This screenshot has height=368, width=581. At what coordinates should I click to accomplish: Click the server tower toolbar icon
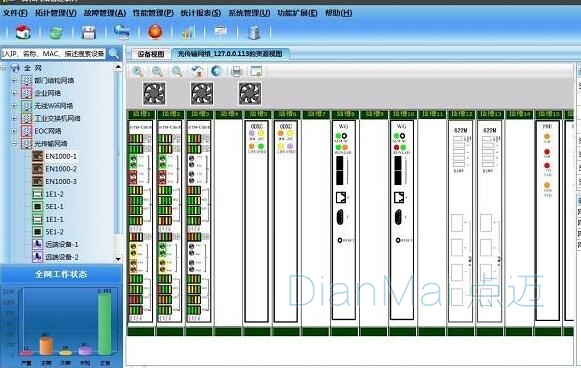(x=254, y=33)
